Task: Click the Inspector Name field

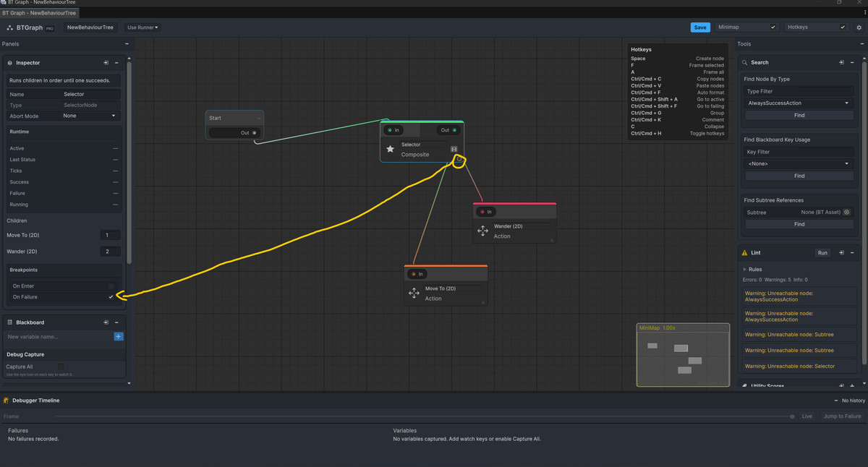Action: (91, 94)
